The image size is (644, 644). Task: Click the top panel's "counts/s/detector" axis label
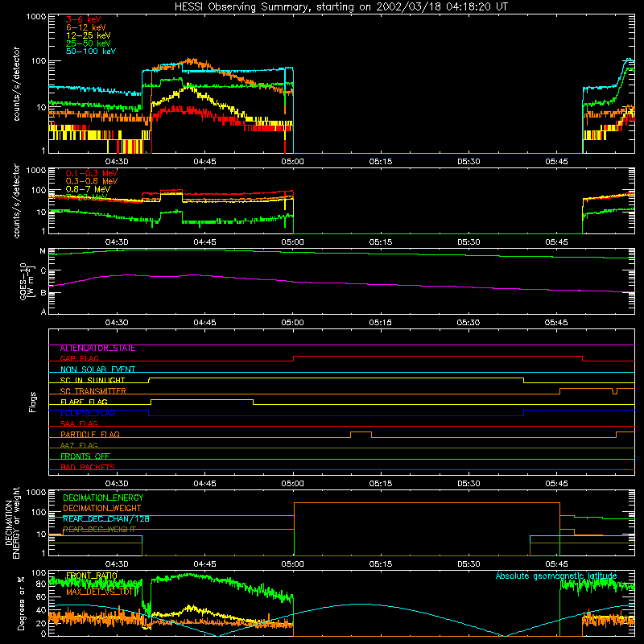coord(16,84)
